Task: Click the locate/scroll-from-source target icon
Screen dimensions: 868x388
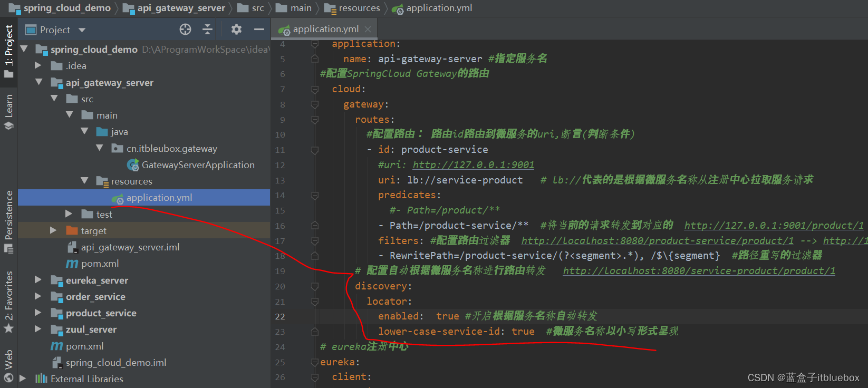Action: (185, 30)
